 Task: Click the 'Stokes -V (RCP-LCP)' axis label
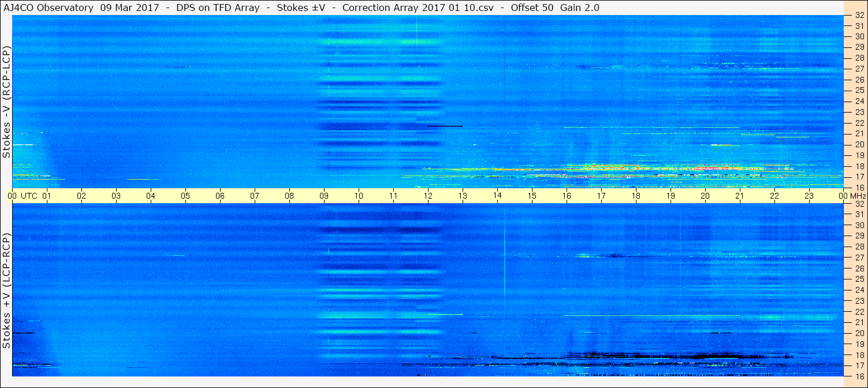click(7, 102)
